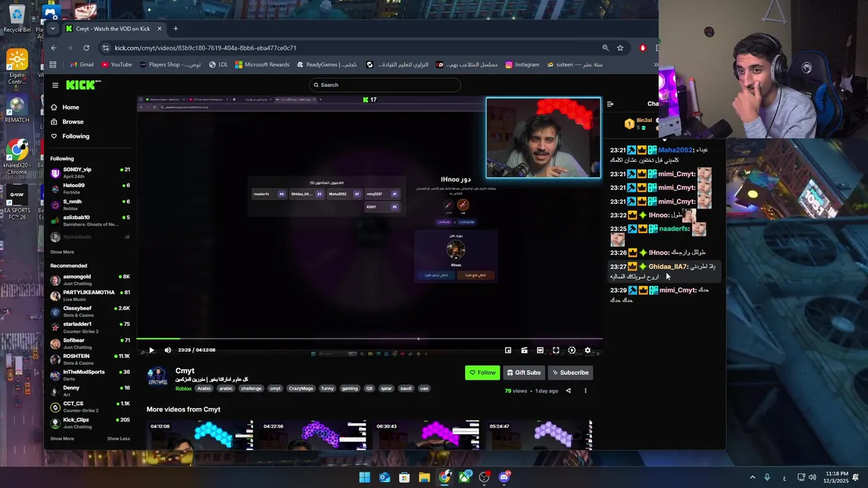
Task: Open the 04:22:56 video thumbnail
Action: coord(313,435)
